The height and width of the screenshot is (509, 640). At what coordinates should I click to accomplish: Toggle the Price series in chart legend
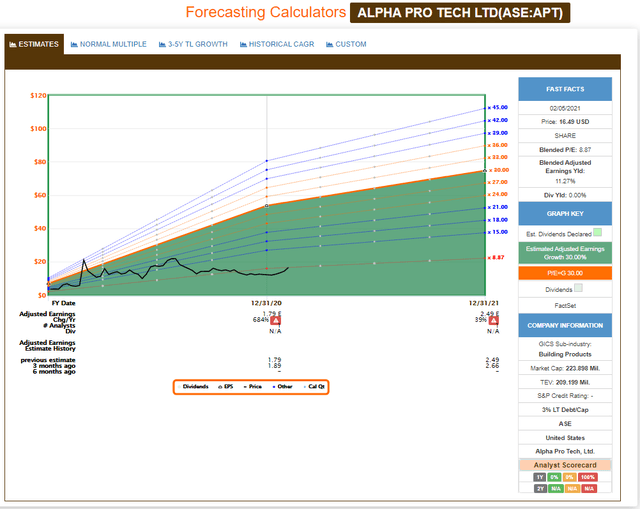[x=253, y=387]
